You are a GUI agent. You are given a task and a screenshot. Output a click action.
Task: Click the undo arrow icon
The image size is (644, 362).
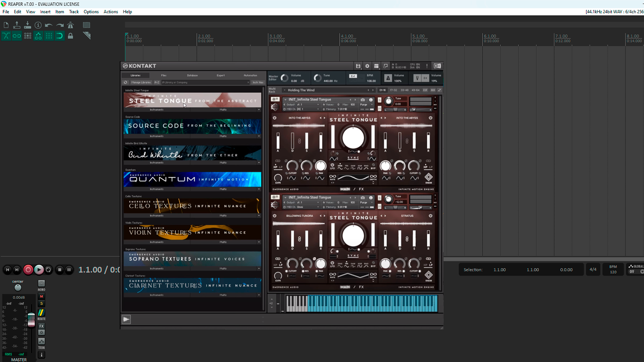coord(49,25)
